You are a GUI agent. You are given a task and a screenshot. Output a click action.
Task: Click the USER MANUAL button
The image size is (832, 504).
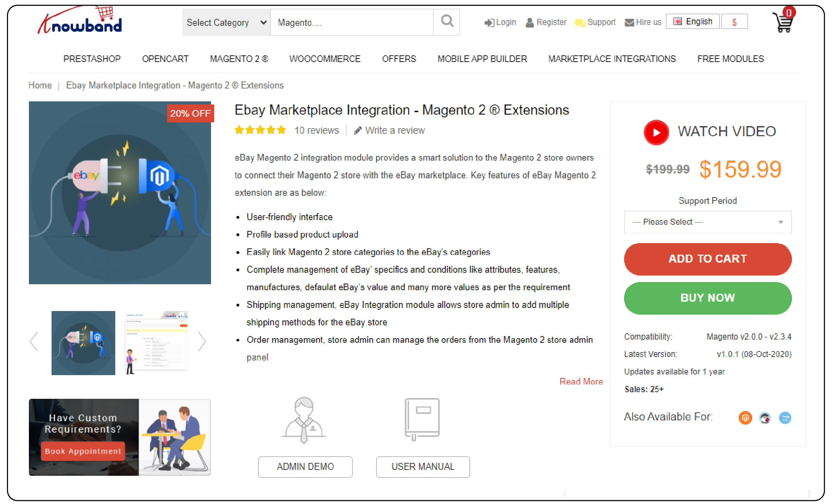(423, 467)
